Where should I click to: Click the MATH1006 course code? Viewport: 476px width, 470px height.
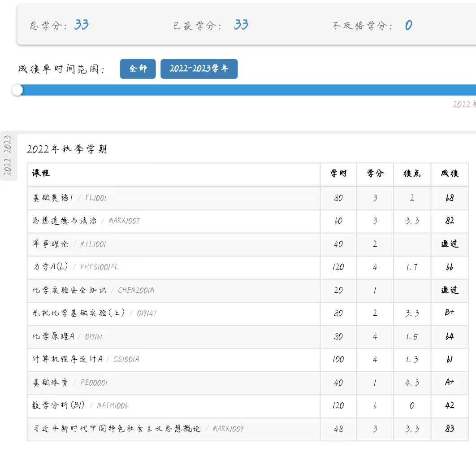click(113, 405)
